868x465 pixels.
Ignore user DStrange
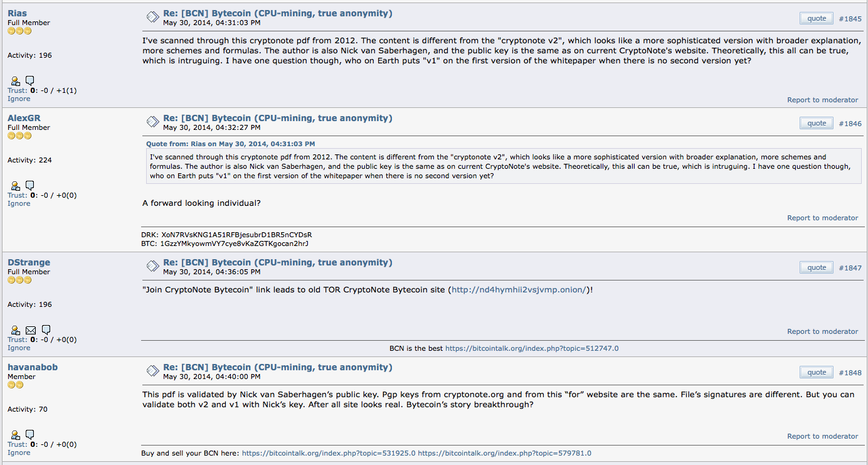(x=19, y=348)
